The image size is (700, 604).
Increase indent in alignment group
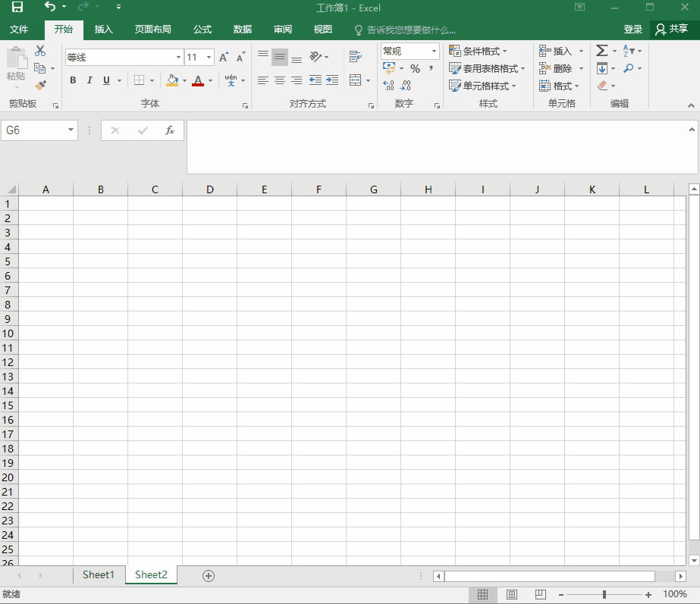click(332, 80)
